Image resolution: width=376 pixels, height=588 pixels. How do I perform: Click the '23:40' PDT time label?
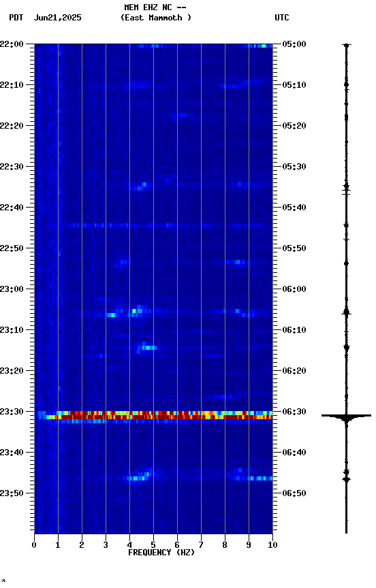click(x=12, y=453)
